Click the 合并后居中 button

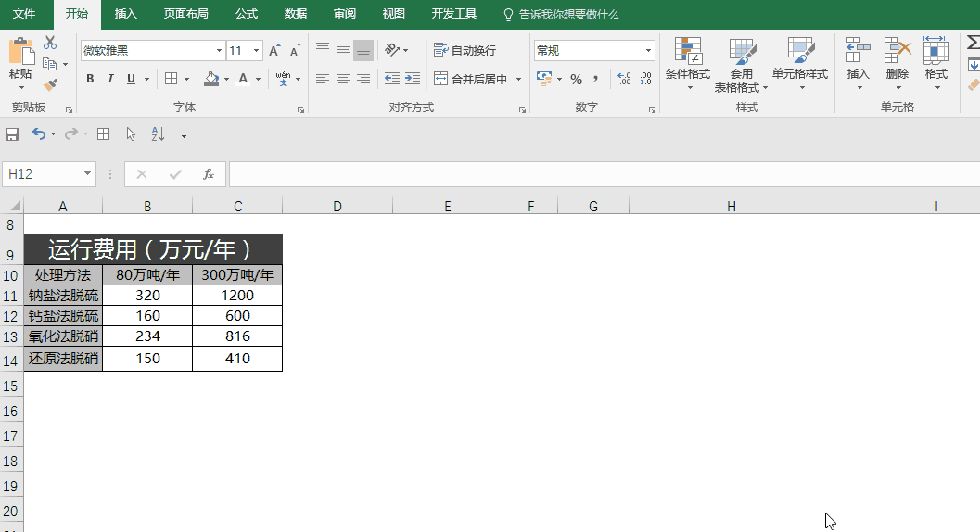(471, 79)
